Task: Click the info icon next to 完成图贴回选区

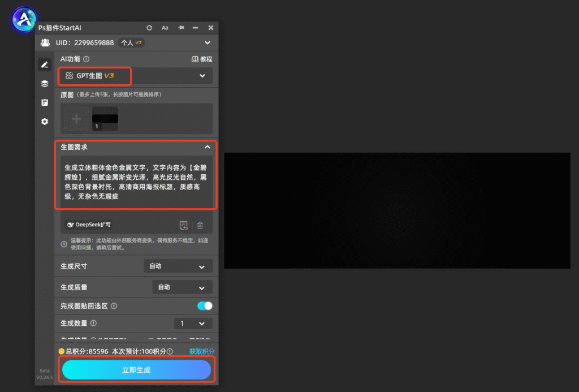Action: (x=114, y=306)
